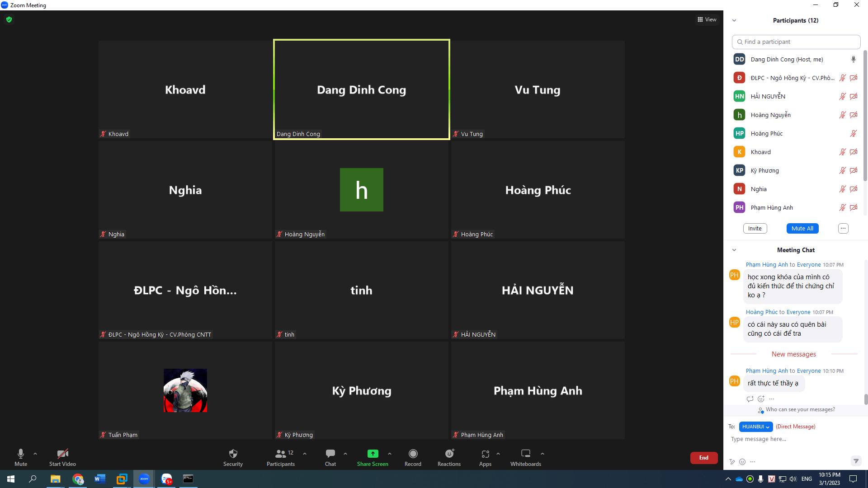Click the Find a participant search field
868x488 pixels.
tap(796, 42)
